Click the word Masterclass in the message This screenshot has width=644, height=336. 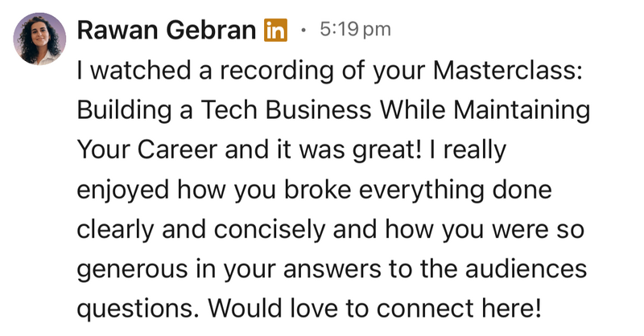tap(508, 70)
